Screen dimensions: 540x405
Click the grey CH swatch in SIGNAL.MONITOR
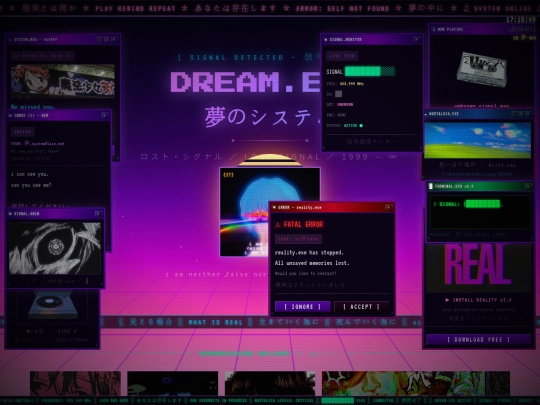(x=339, y=94)
